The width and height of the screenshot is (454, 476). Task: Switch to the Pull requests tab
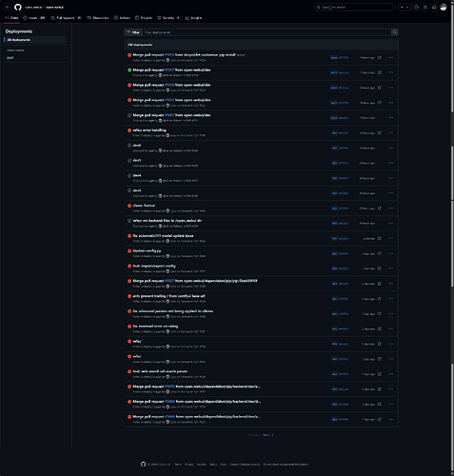(66, 18)
